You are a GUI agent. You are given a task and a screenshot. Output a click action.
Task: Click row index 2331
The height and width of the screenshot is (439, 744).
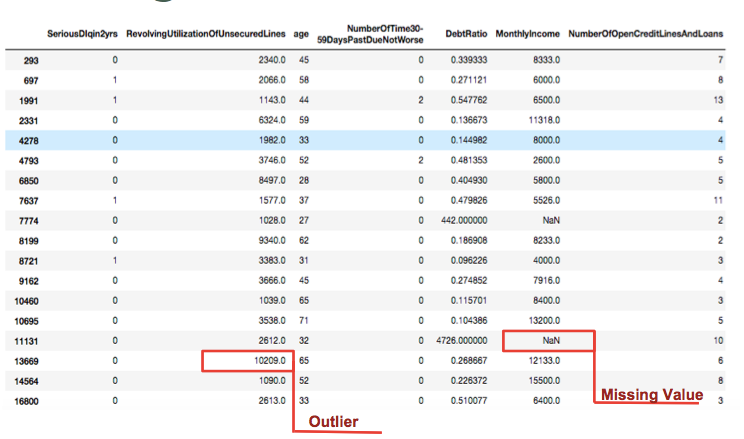tap(28, 121)
